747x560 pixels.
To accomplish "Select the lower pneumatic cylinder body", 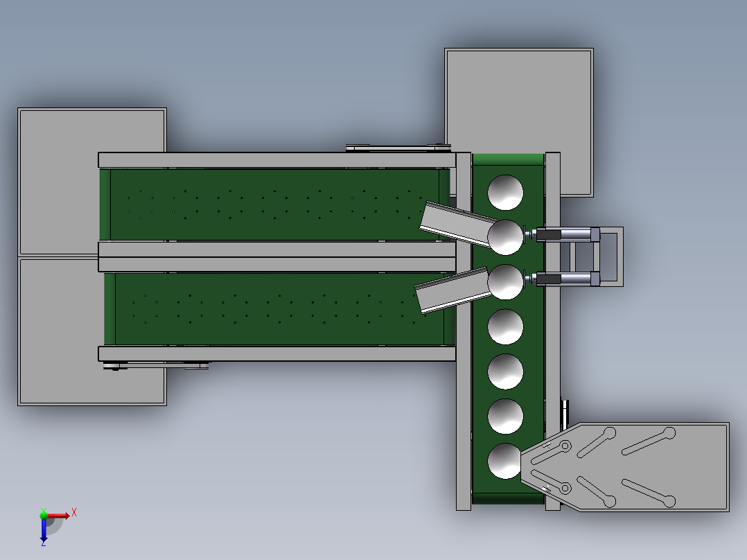I will 567,279.
